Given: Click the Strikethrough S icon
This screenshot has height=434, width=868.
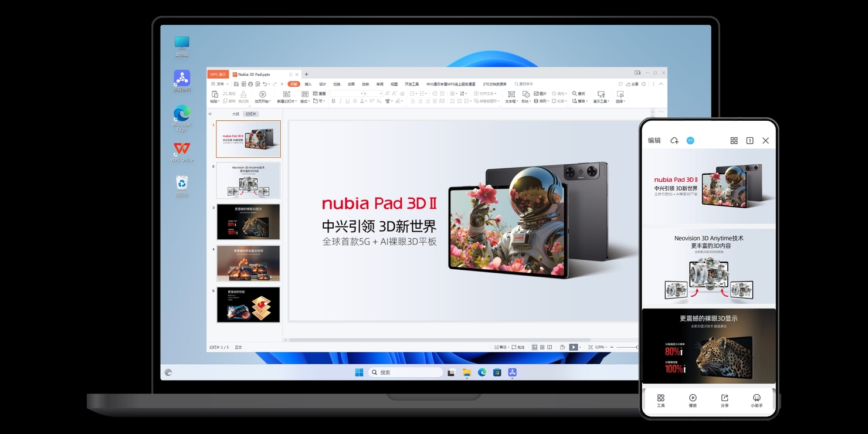Looking at the screenshot, I should (x=355, y=101).
